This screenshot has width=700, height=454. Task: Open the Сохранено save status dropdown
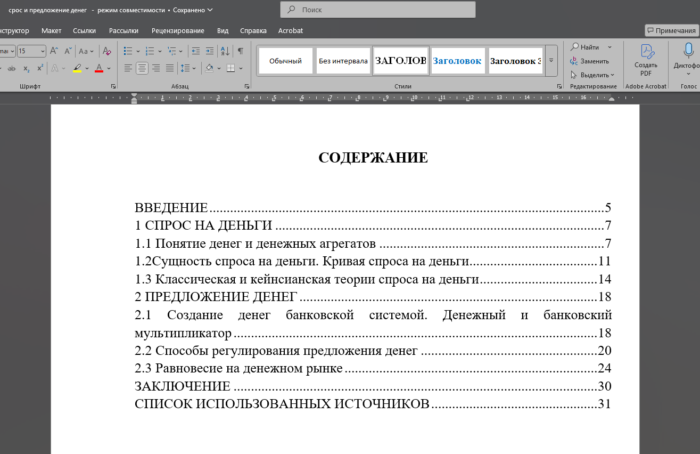coord(192,10)
